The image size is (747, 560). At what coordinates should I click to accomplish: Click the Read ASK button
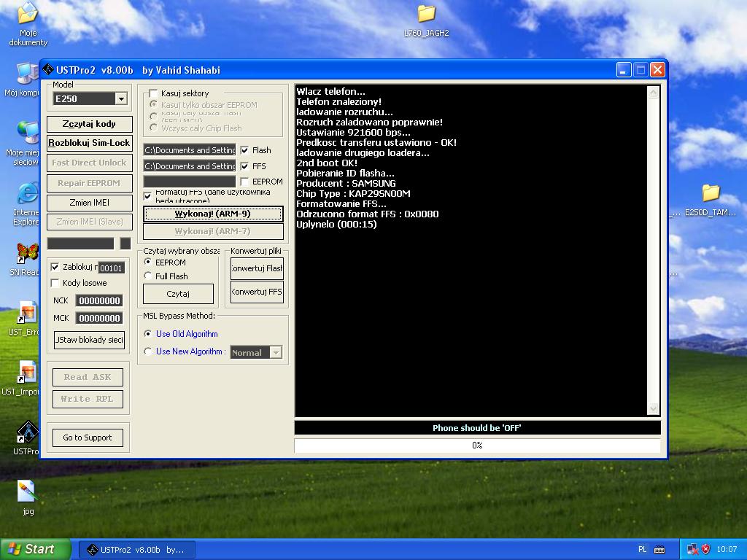tap(88, 377)
